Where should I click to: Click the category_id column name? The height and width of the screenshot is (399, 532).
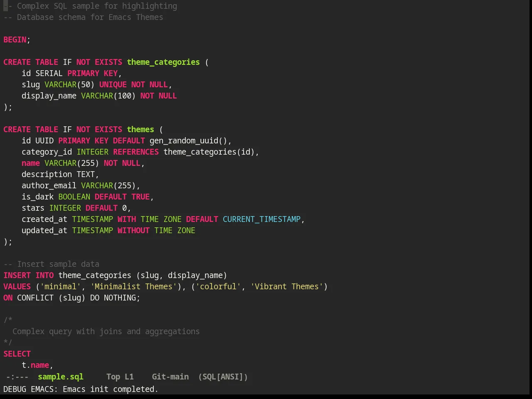pyautogui.click(x=47, y=152)
